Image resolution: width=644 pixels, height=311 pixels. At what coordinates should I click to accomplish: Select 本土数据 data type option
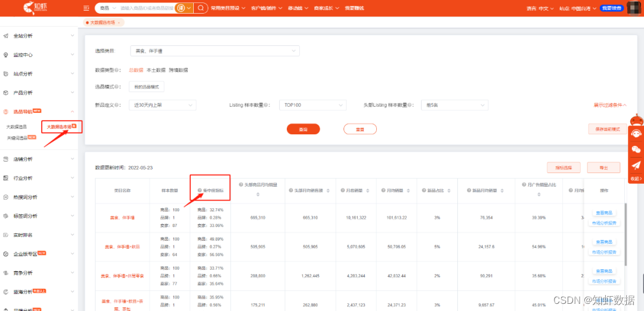click(156, 70)
